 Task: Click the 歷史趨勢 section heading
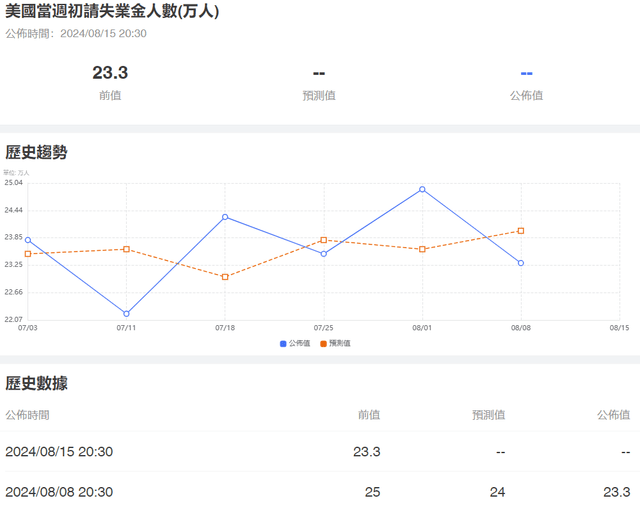pyautogui.click(x=36, y=153)
